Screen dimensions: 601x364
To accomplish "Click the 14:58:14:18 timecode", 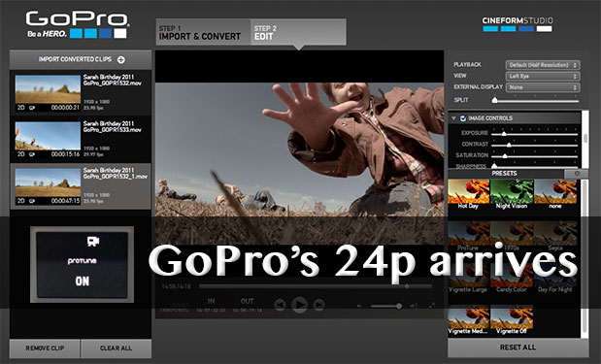I will point(177,286).
